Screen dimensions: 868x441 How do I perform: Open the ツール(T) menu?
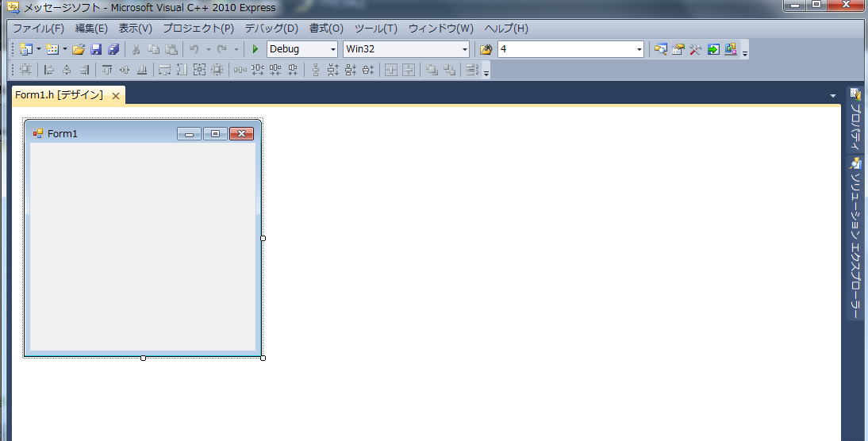(x=376, y=29)
